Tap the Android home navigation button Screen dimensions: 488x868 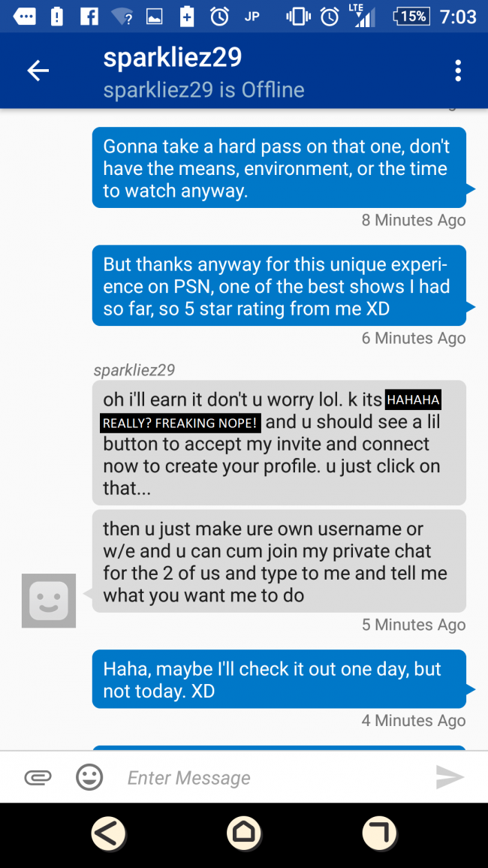click(x=244, y=833)
